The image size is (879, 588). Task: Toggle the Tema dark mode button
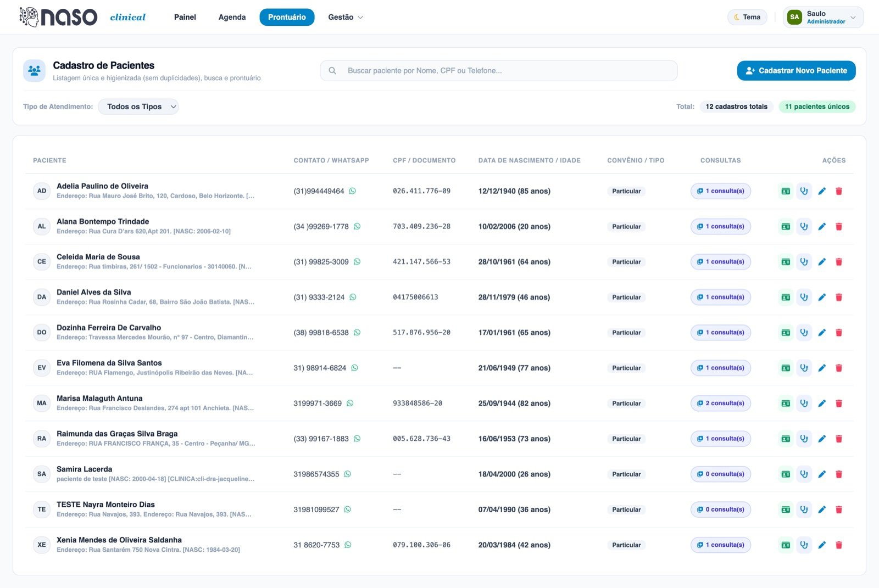click(747, 17)
